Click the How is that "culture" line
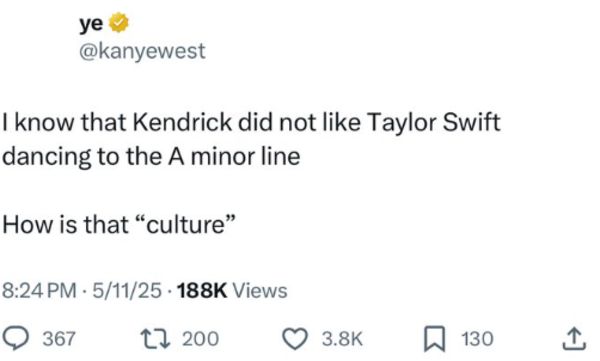The width and height of the screenshot is (600, 361). [118, 224]
